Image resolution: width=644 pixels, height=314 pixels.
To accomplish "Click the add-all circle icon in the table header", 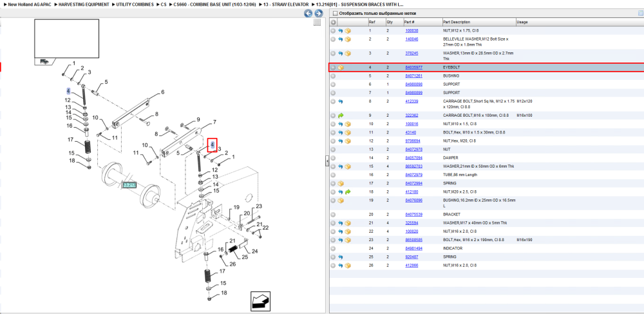I will point(334,22).
